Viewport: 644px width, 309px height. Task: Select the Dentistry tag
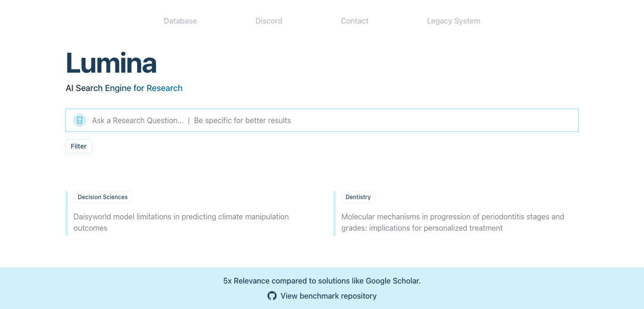(x=358, y=197)
